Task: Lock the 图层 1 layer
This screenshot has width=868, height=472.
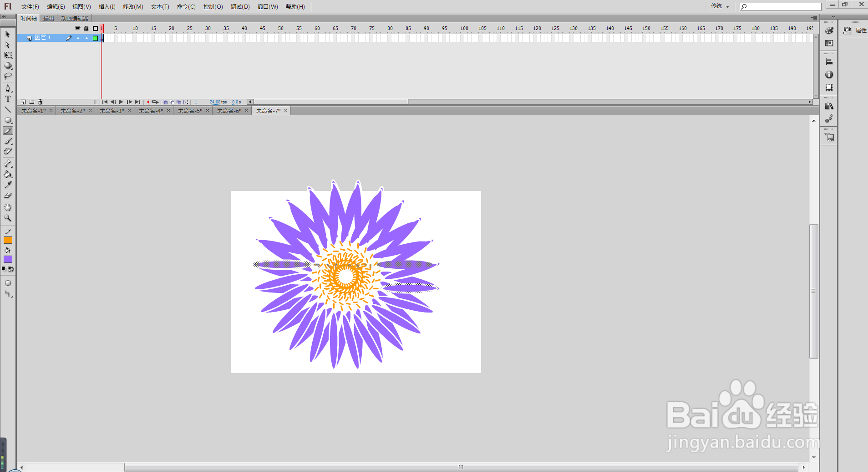Action: click(x=86, y=38)
